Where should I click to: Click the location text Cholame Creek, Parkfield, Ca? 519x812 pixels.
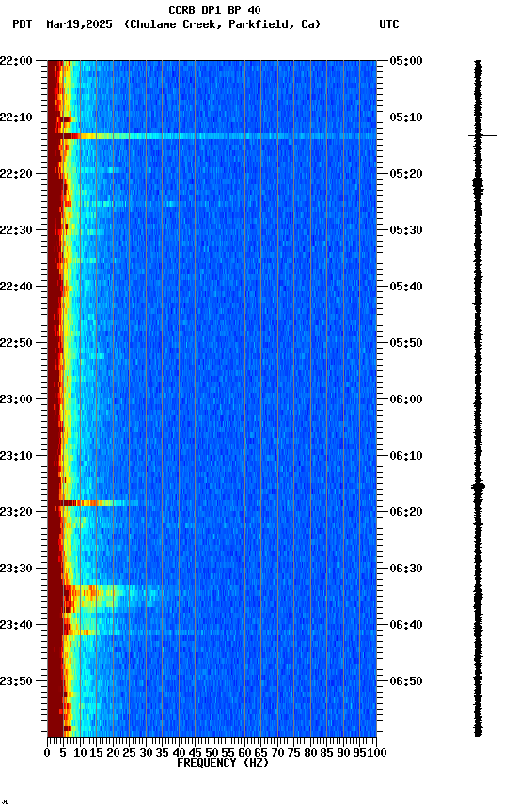pyautogui.click(x=222, y=24)
